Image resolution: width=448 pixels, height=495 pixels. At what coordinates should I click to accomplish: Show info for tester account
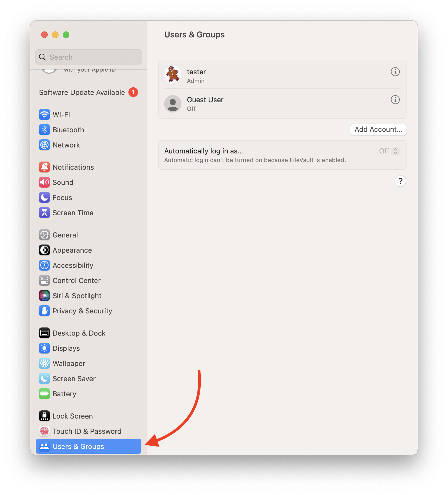point(395,72)
